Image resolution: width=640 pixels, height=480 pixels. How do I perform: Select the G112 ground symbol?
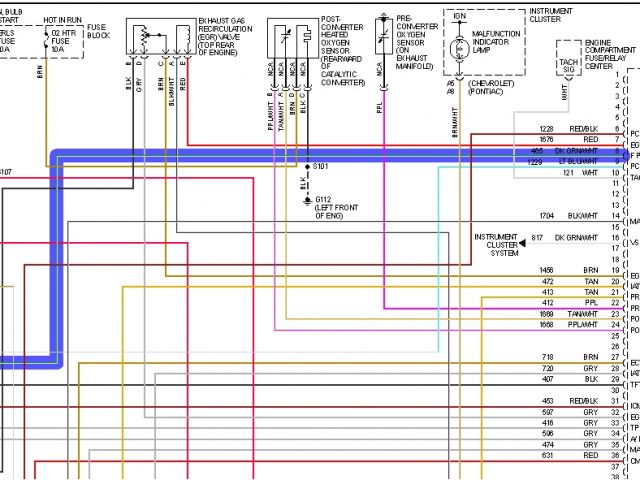(x=308, y=200)
